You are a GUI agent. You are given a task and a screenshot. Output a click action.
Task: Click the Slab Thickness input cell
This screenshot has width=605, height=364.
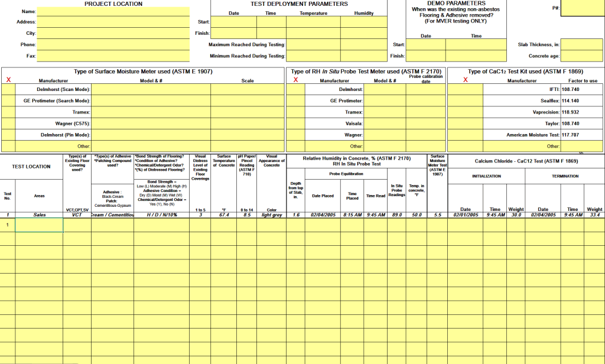(x=581, y=45)
